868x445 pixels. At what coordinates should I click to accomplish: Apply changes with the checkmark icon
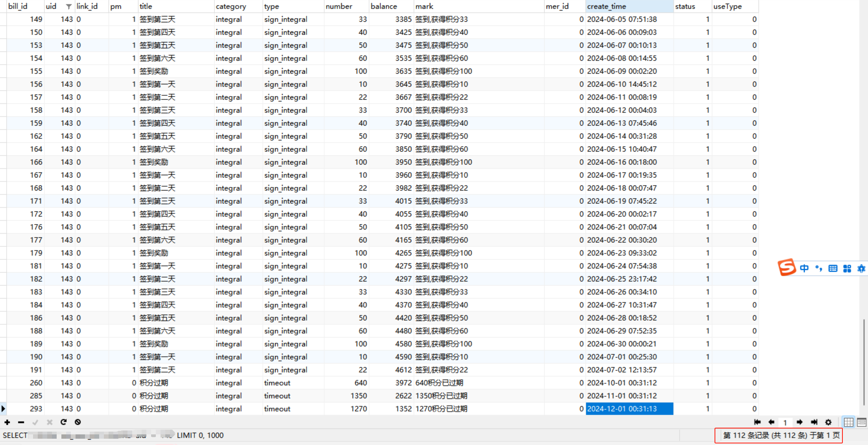click(x=35, y=422)
